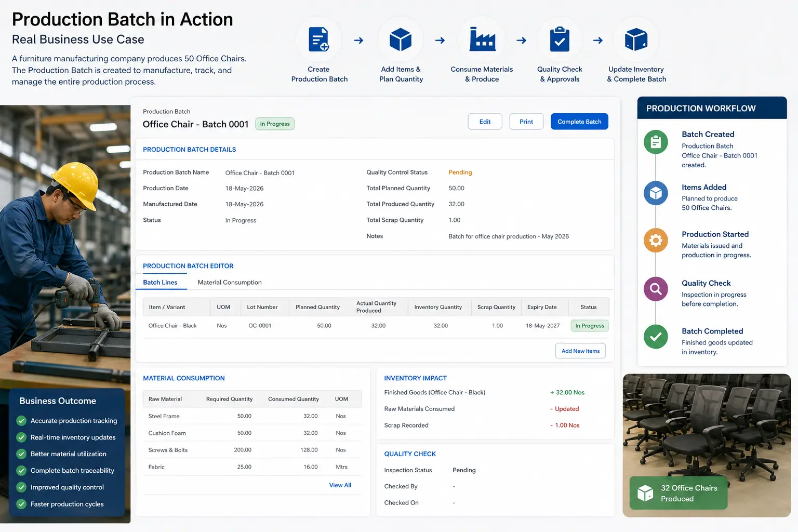Viewport: 798px width, 532px height.
Task: Click expiry date 18-May-2027
Action: [543, 326]
